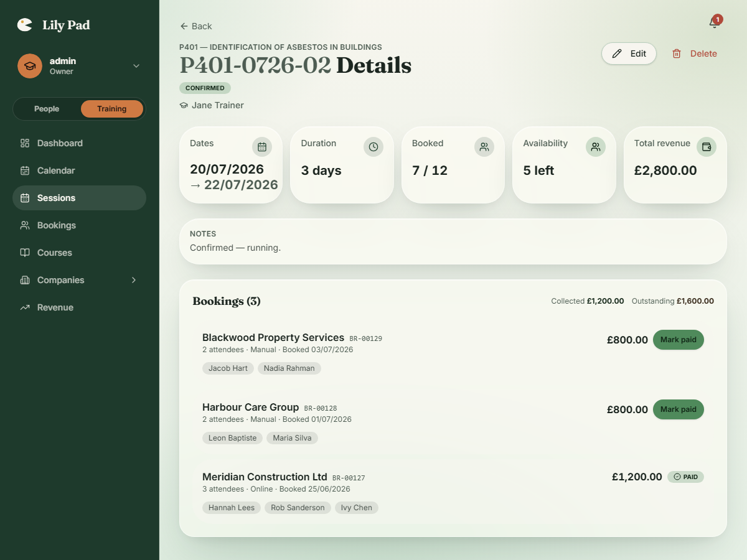747x560 pixels.
Task: Click the Lily Pad logo icon
Action: coord(25,25)
